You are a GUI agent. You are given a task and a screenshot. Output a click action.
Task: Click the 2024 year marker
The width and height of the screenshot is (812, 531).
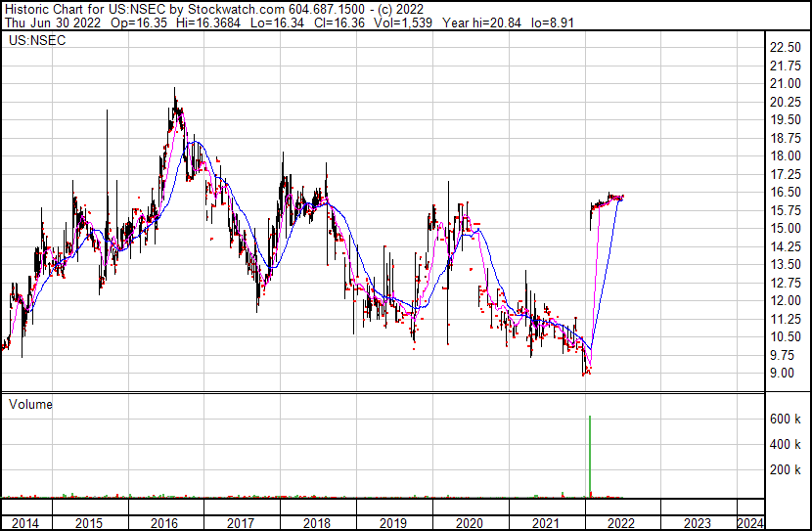click(x=750, y=523)
